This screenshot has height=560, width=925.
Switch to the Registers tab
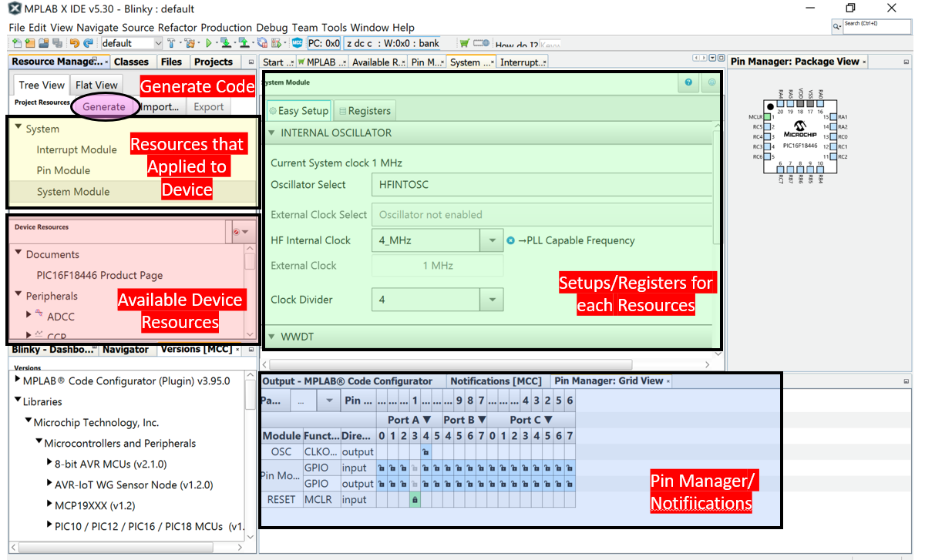tap(365, 111)
